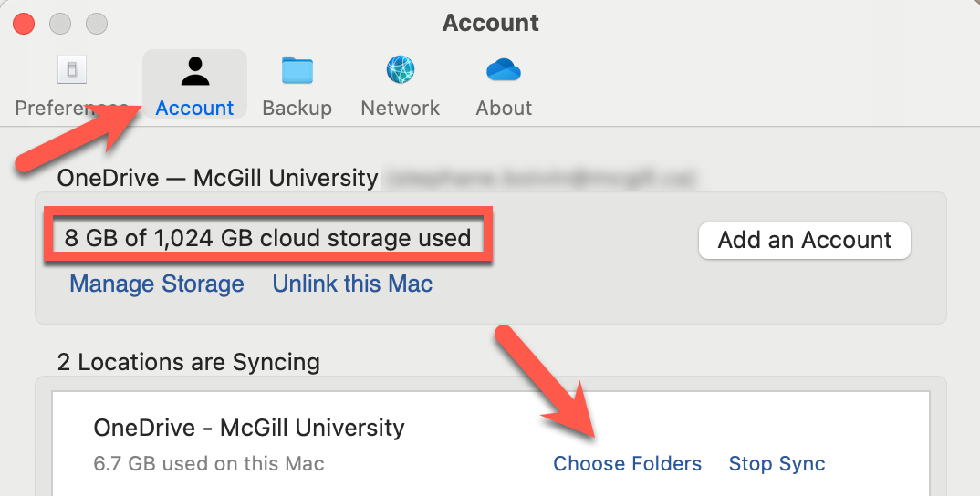Select the Account tab label
The image size is (980, 496).
[x=194, y=108]
